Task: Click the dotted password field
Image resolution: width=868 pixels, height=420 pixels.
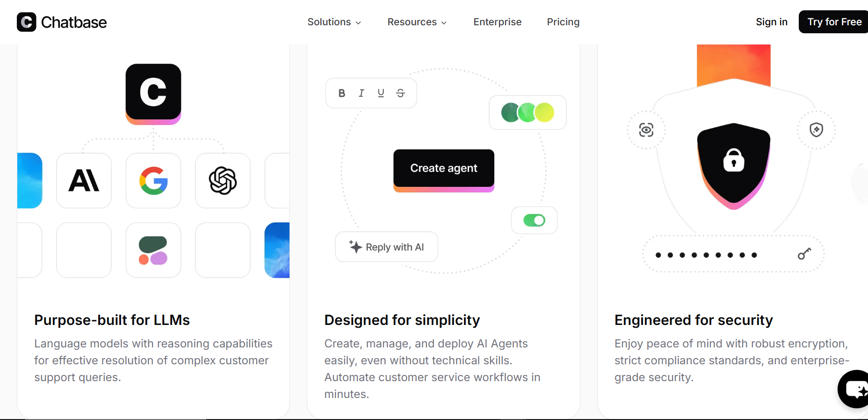Action: click(733, 254)
